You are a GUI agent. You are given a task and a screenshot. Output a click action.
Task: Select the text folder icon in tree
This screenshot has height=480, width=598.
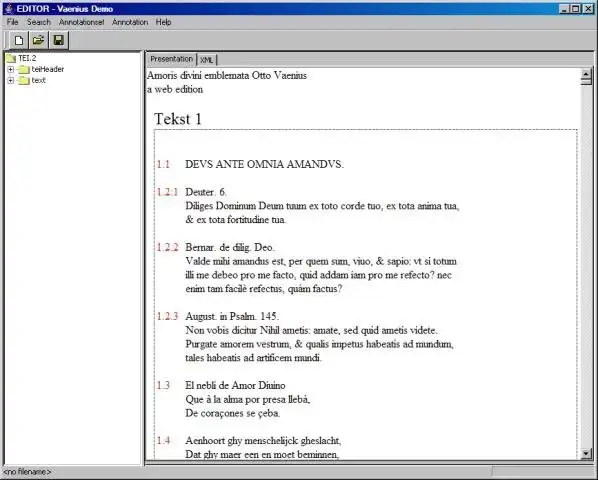click(x=24, y=80)
